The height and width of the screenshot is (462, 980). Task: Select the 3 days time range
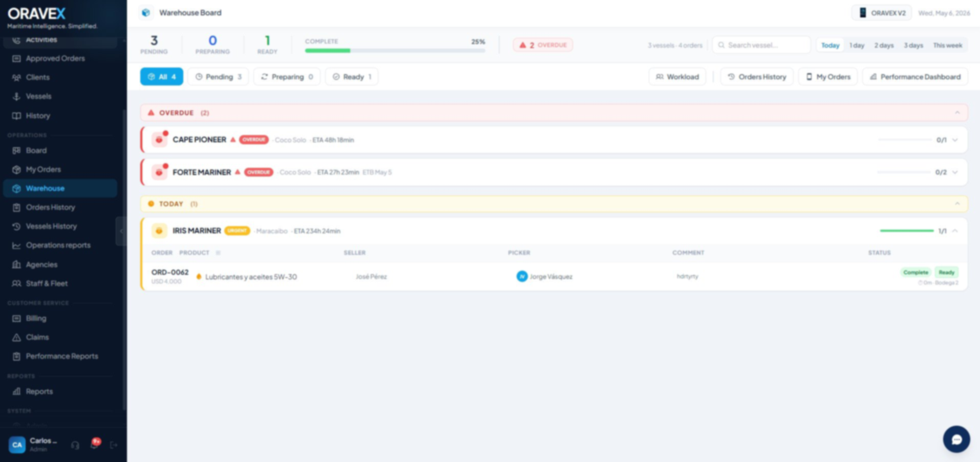click(x=913, y=45)
